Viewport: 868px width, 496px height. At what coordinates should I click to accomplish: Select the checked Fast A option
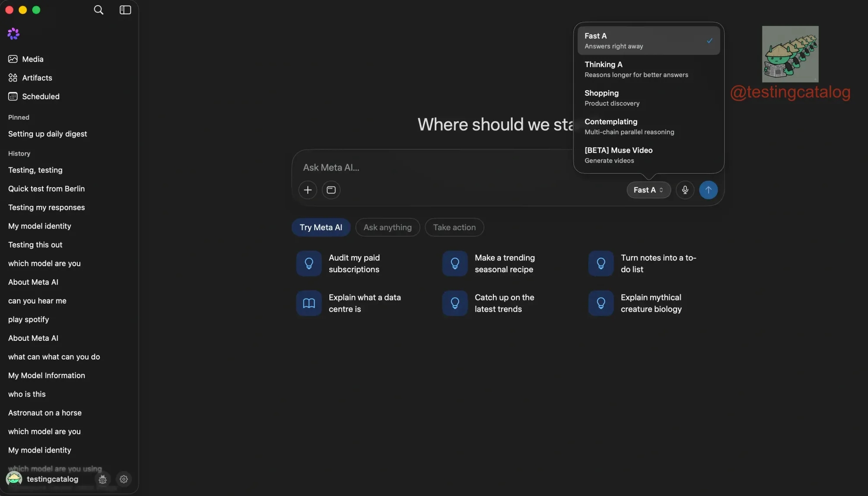[x=648, y=41]
